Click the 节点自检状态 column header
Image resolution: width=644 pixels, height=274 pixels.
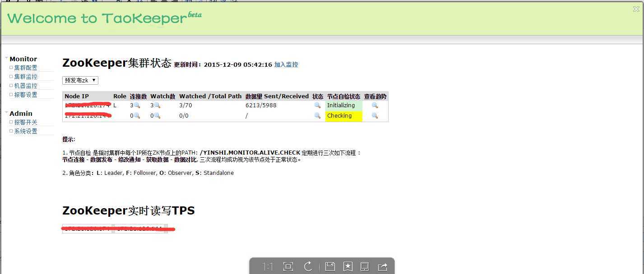343,96
